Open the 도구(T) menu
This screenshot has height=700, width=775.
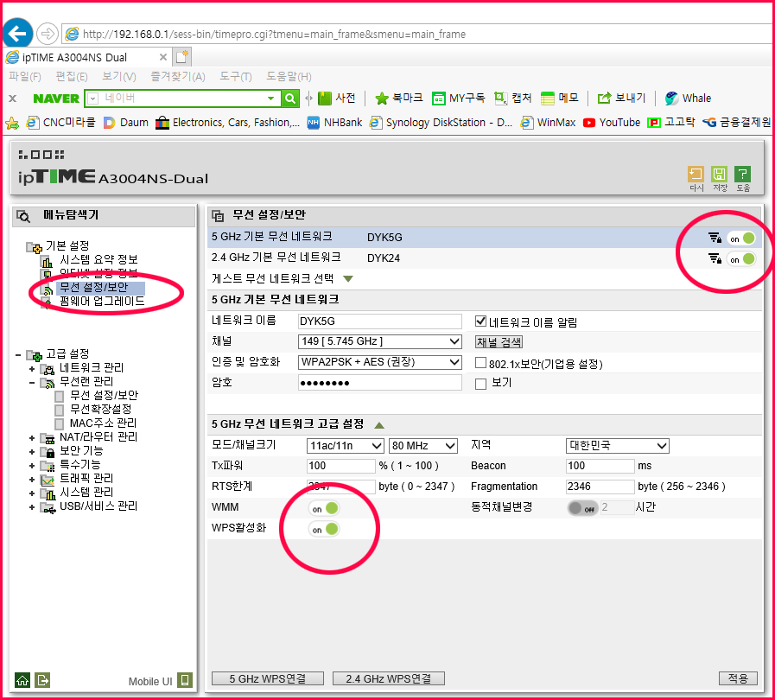(x=236, y=77)
